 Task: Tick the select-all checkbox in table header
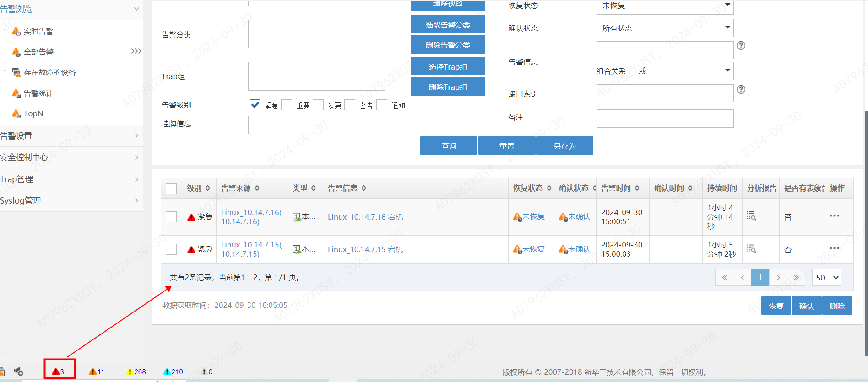pyautogui.click(x=171, y=188)
